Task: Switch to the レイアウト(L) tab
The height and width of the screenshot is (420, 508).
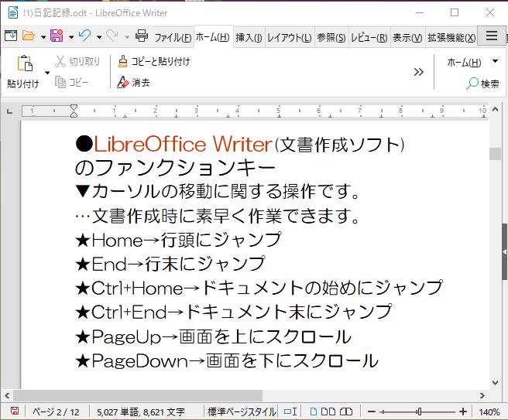Action: click(x=289, y=38)
